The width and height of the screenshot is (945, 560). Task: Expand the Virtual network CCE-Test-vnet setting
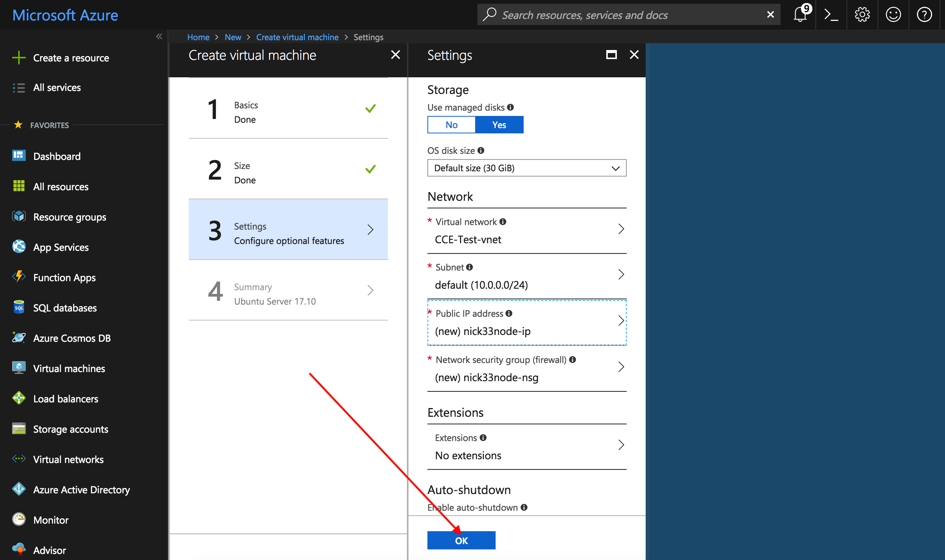(527, 231)
